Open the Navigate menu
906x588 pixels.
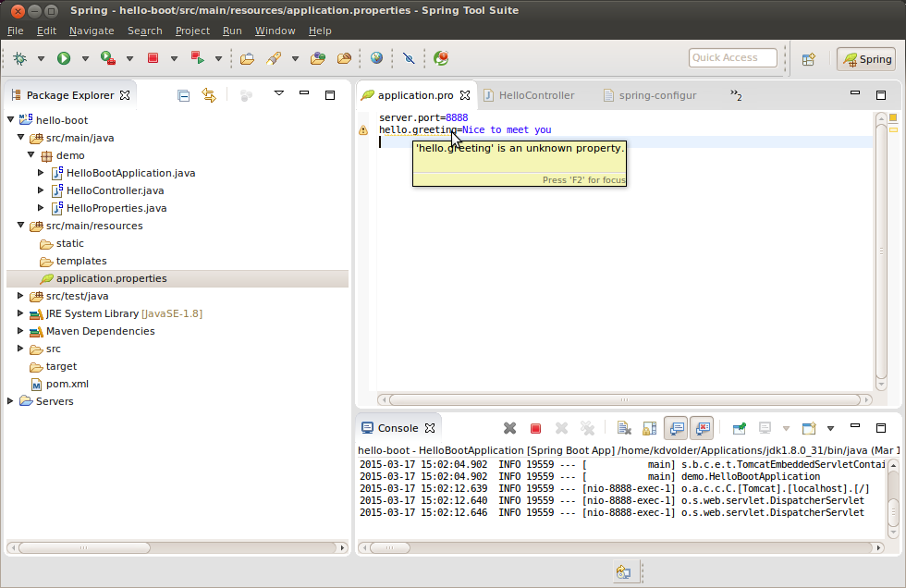tap(92, 31)
